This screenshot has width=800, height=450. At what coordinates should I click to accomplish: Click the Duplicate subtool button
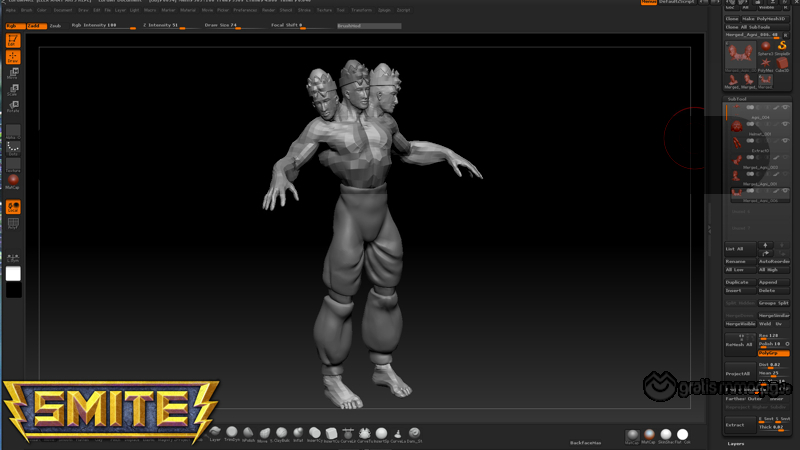(x=739, y=282)
